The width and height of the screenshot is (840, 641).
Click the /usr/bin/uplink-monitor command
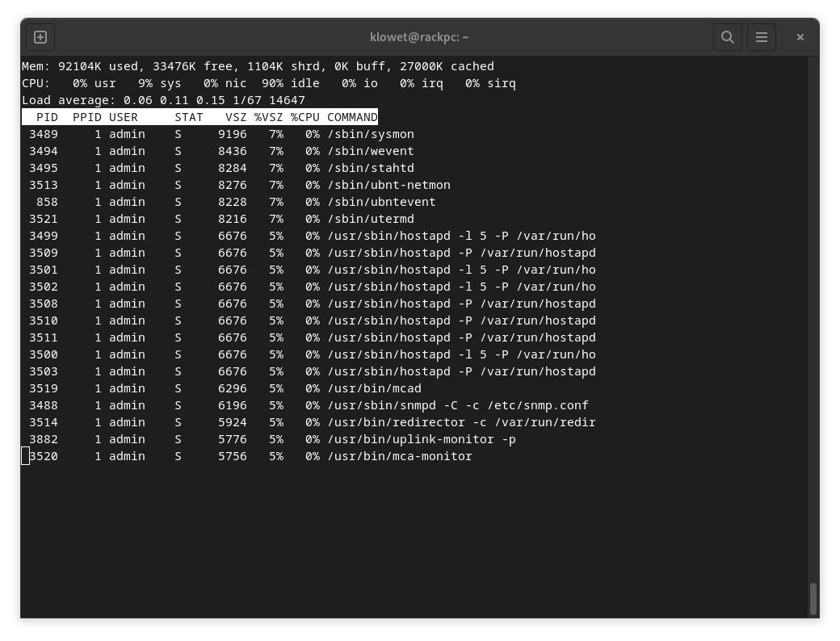421,439
